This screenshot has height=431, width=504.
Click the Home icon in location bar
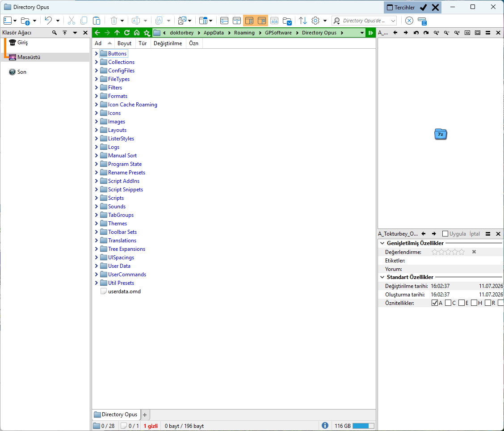137,33
